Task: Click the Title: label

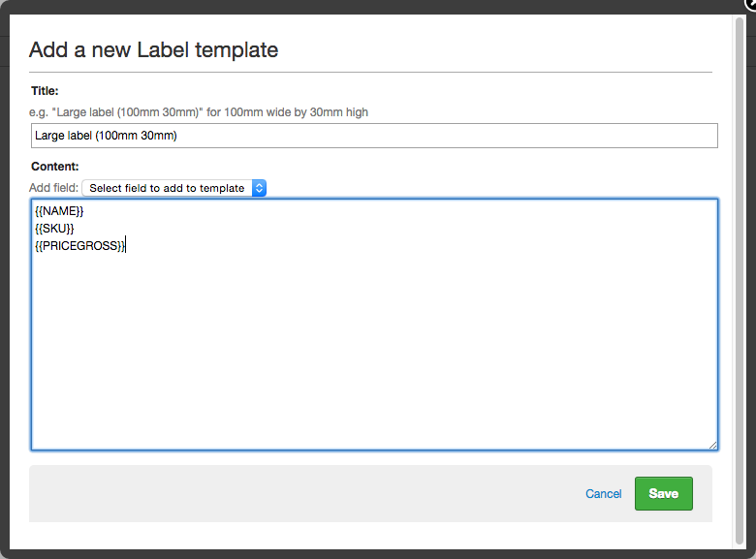Action: pyautogui.click(x=45, y=91)
